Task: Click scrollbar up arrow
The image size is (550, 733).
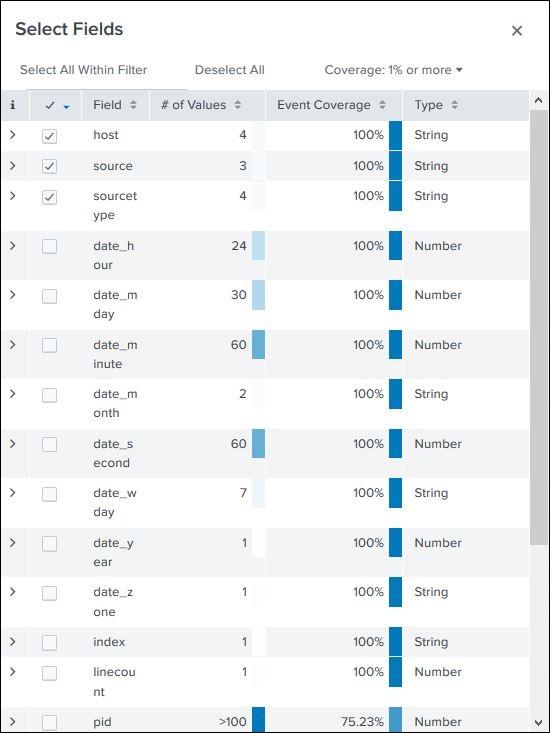Action: click(538, 100)
